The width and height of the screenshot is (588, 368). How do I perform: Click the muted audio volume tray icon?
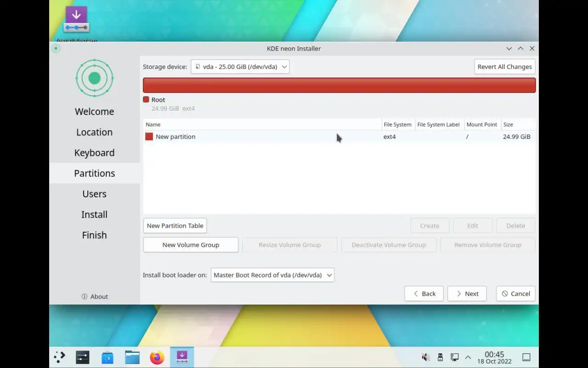[x=426, y=357]
